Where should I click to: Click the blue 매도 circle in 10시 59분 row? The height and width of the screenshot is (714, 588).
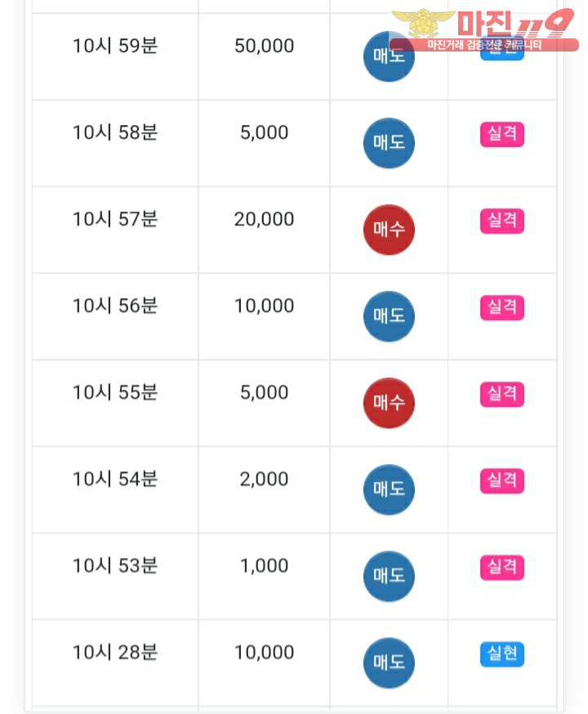click(389, 56)
